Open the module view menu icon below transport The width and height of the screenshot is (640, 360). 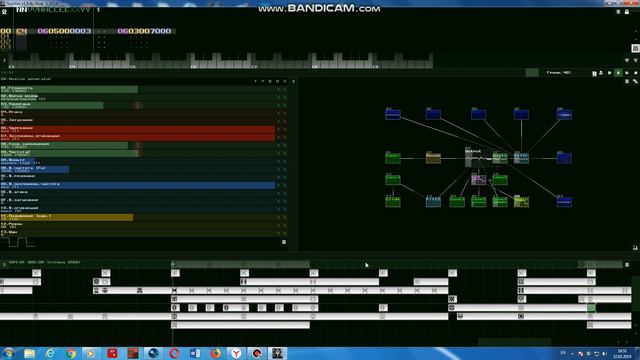(x=627, y=82)
